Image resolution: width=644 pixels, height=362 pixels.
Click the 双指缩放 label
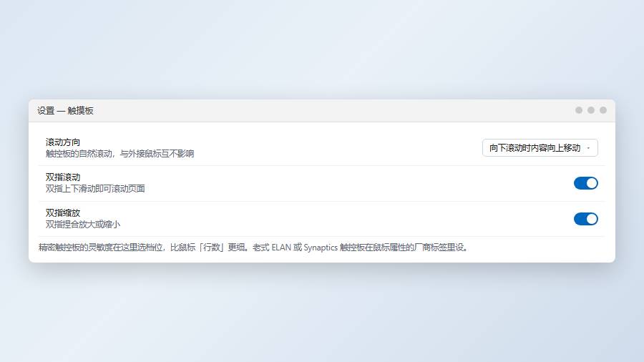coord(63,213)
